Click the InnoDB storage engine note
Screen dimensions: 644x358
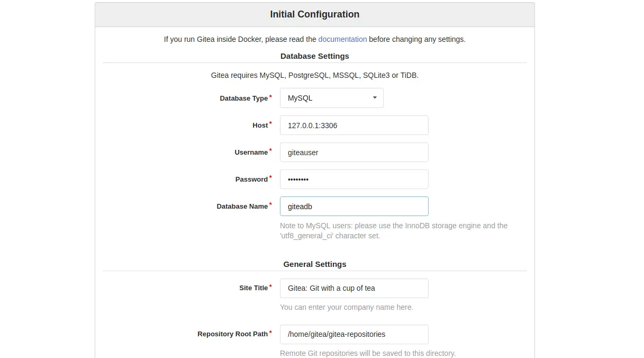(x=394, y=231)
